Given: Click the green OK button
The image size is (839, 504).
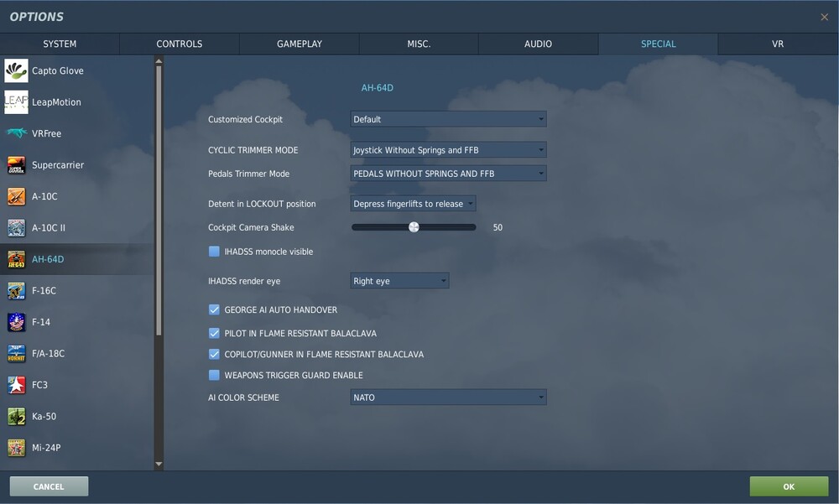Looking at the screenshot, I should [x=789, y=486].
